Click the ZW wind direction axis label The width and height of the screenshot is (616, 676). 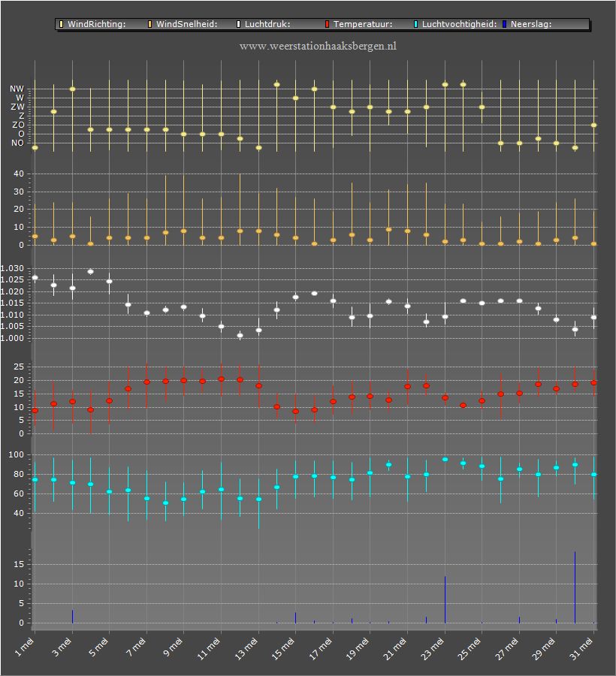click(x=18, y=107)
